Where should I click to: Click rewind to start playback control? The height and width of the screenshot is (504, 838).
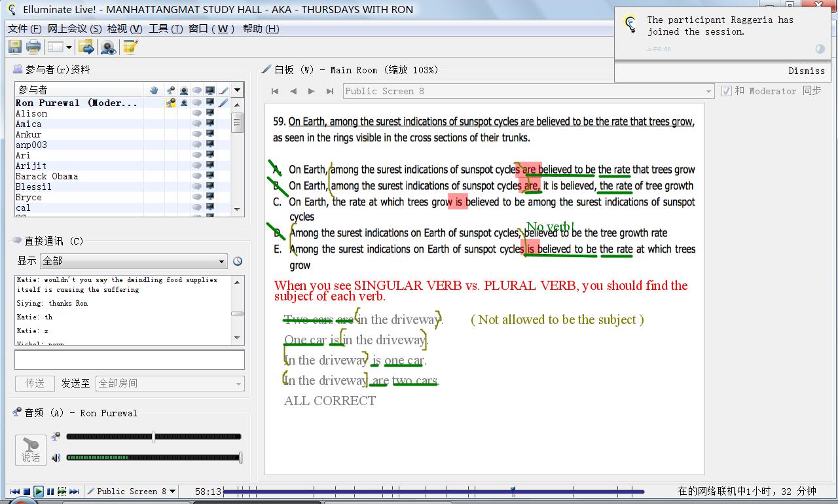14,491
